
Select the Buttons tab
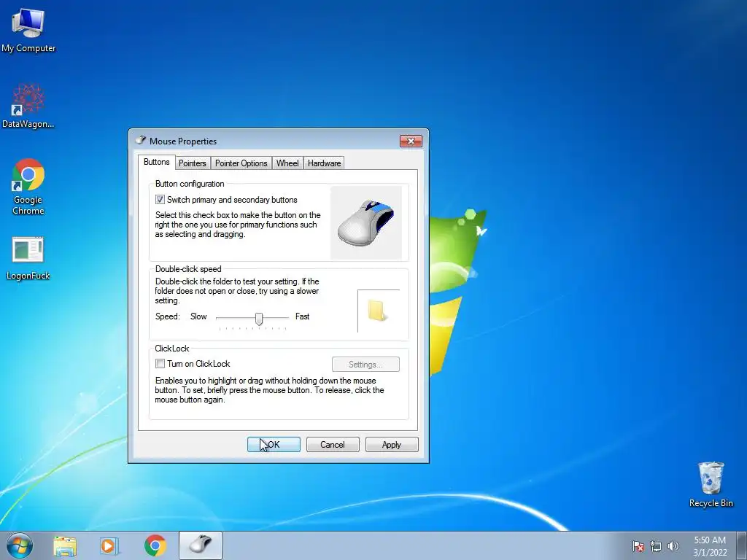pyautogui.click(x=156, y=162)
